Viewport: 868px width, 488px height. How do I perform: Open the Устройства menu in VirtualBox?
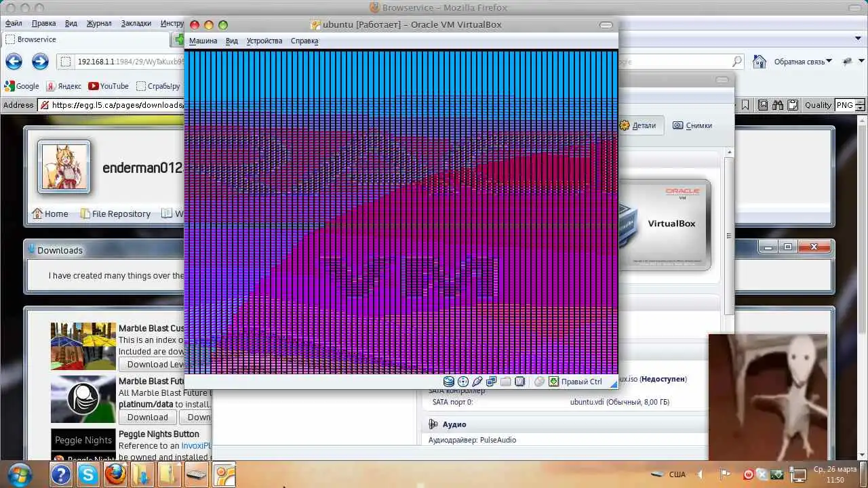(264, 41)
